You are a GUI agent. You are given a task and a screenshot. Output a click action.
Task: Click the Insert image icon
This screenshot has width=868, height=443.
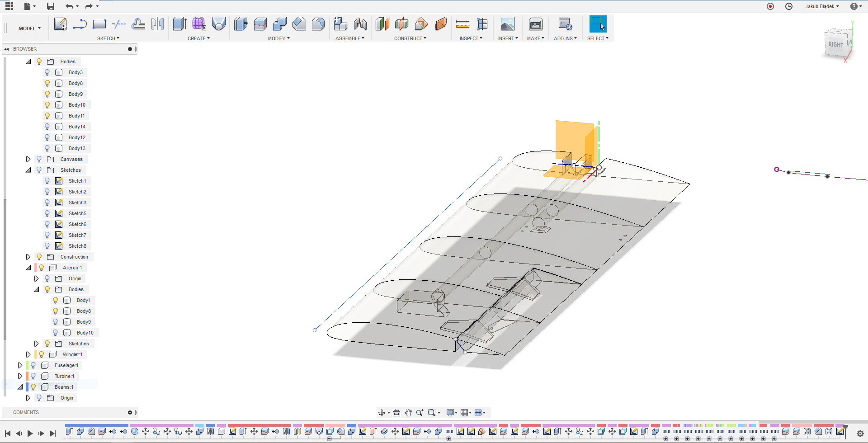(508, 24)
